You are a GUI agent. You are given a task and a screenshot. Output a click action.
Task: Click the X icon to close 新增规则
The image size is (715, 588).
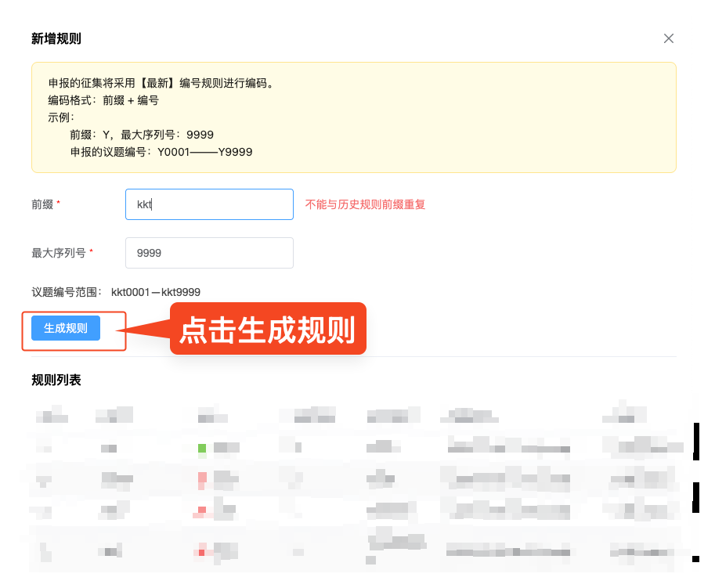coord(669,38)
